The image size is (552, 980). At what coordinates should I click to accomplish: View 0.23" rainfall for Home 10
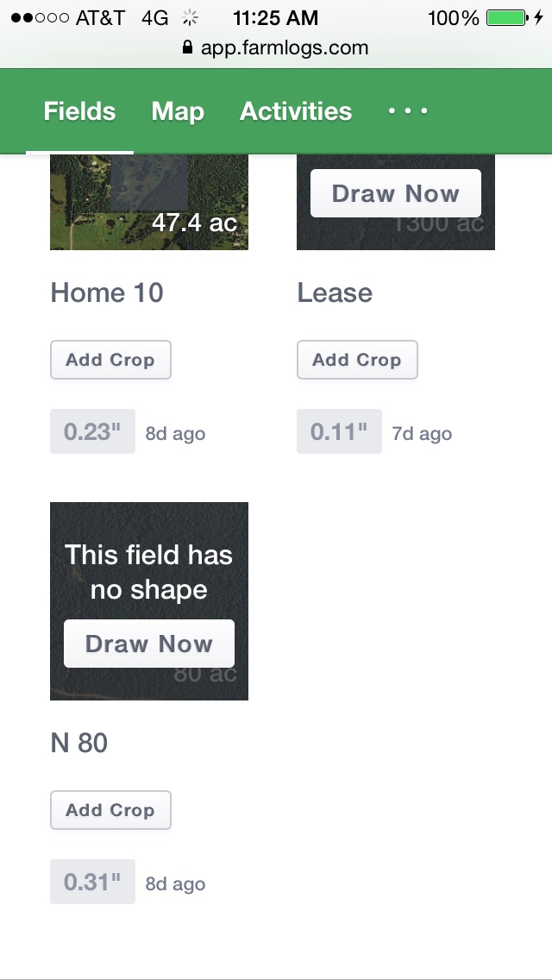pos(92,431)
